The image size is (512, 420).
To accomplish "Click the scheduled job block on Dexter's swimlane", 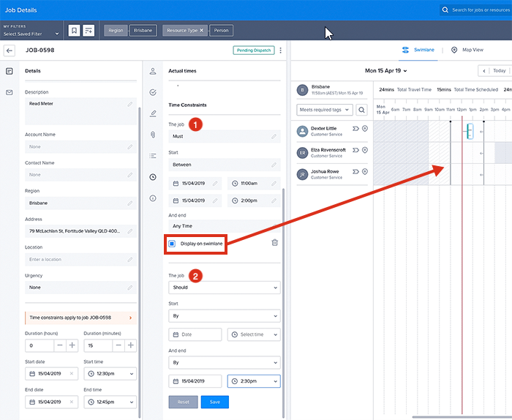I will tap(470, 131).
